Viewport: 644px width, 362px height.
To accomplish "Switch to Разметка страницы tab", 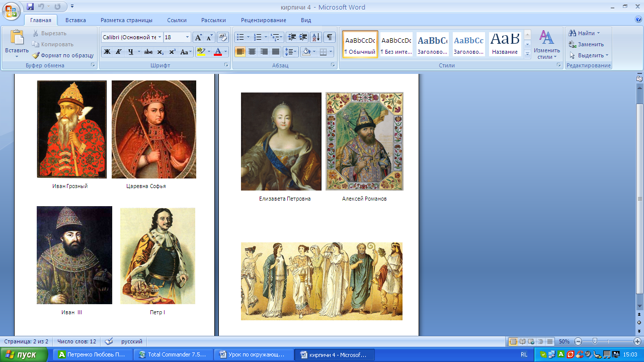I will [126, 20].
